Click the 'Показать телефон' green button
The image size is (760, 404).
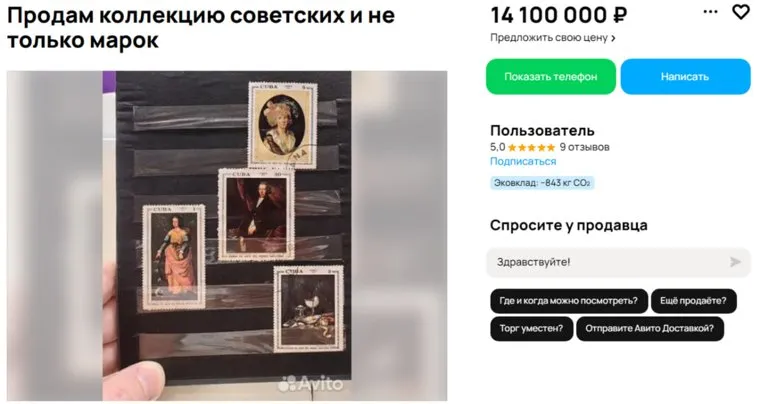[551, 77]
